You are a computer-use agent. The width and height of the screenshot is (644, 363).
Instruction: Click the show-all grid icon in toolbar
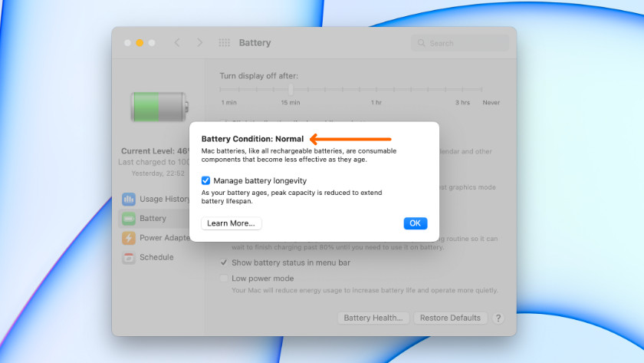224,43
